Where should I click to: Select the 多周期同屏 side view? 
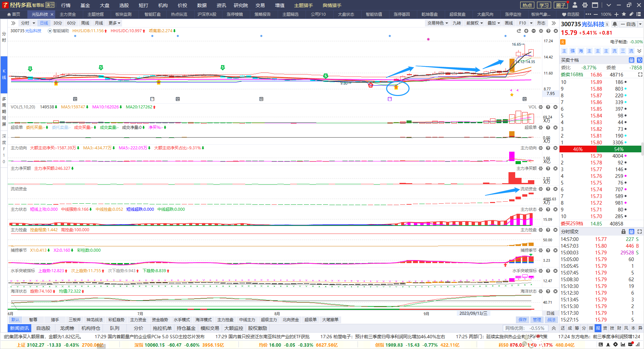[4, 111]
